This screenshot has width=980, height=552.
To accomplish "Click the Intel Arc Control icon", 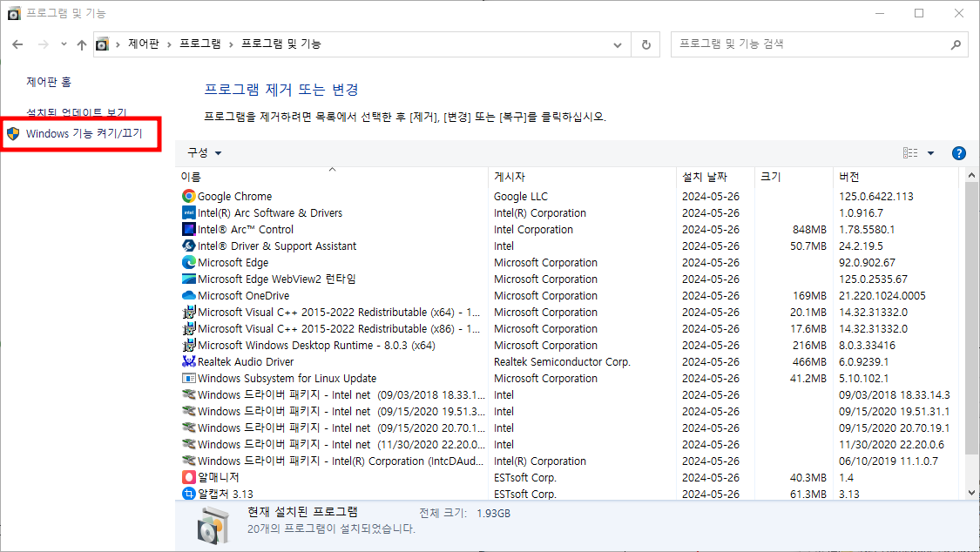I will pos(189,229).
